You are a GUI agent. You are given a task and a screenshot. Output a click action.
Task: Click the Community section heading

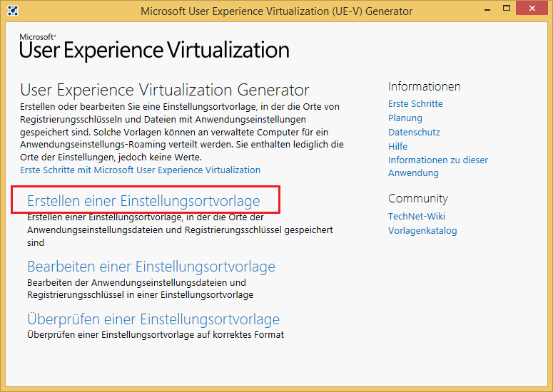click(x=418, y=198)
